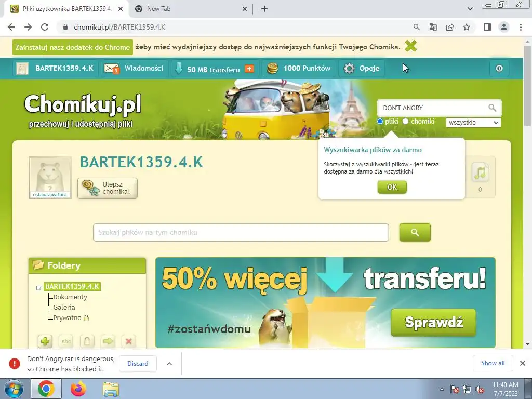Click the address bar URL
532x399 pixels.
(119, 27)
